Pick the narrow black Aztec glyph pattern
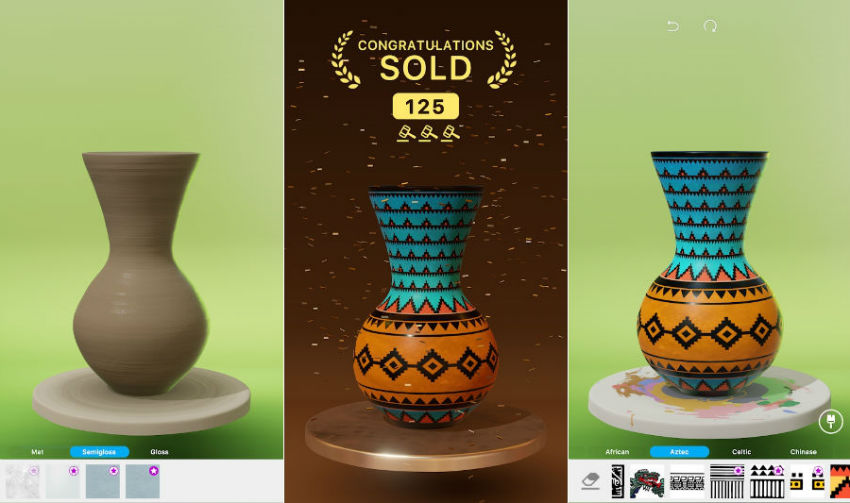The width and height of the screenshot is (850, 503). (617, 481)
